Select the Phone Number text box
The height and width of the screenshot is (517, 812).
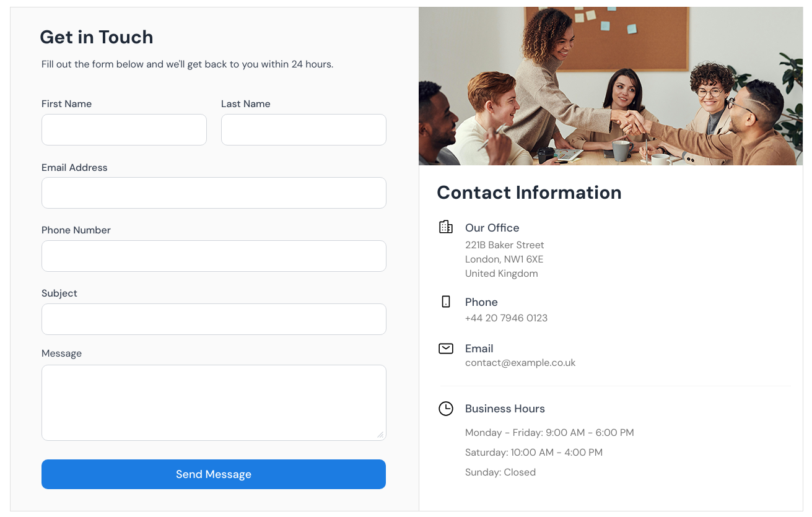(x=214, y=256)
